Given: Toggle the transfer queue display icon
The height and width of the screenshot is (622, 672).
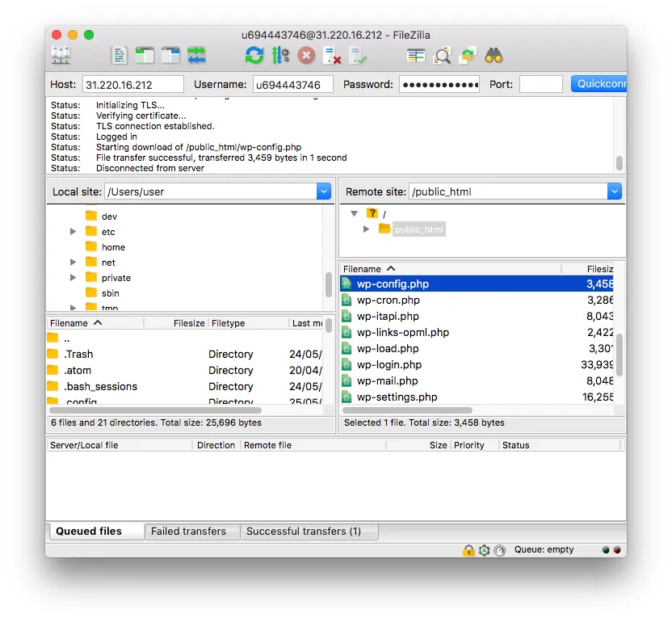Looking at the screenshot, I should 196,56.
